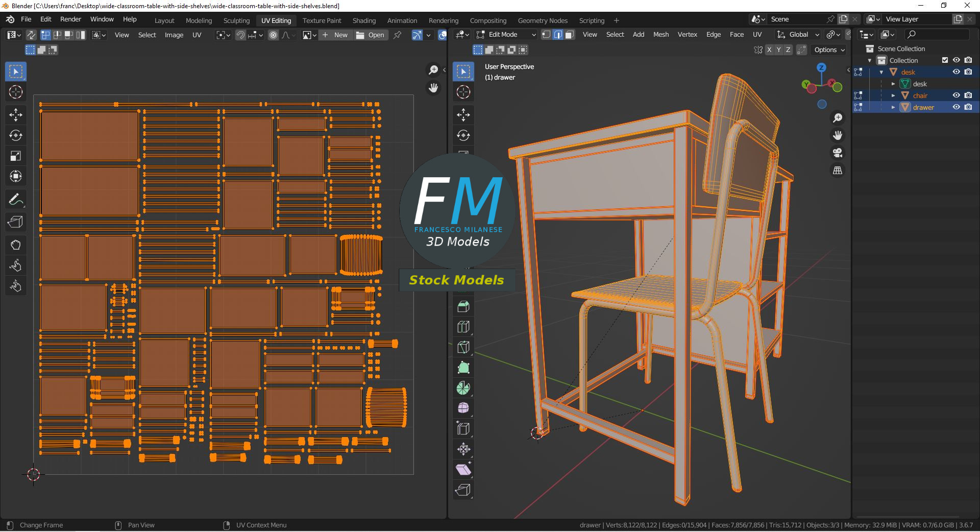Hide the drawer object in outliner
This screenshot has width=980, height=532.
[957, 107]
